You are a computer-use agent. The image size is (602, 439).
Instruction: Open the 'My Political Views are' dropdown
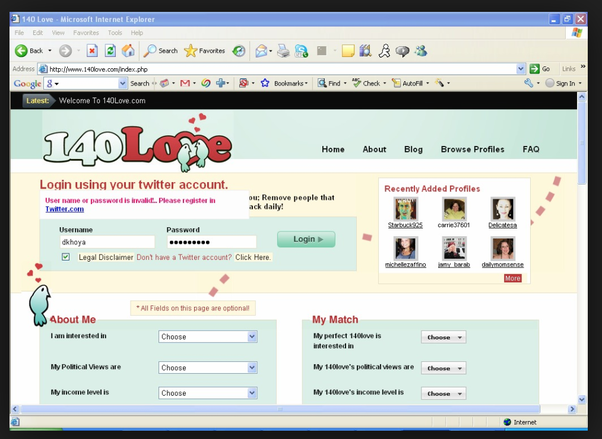pos(209,367)
